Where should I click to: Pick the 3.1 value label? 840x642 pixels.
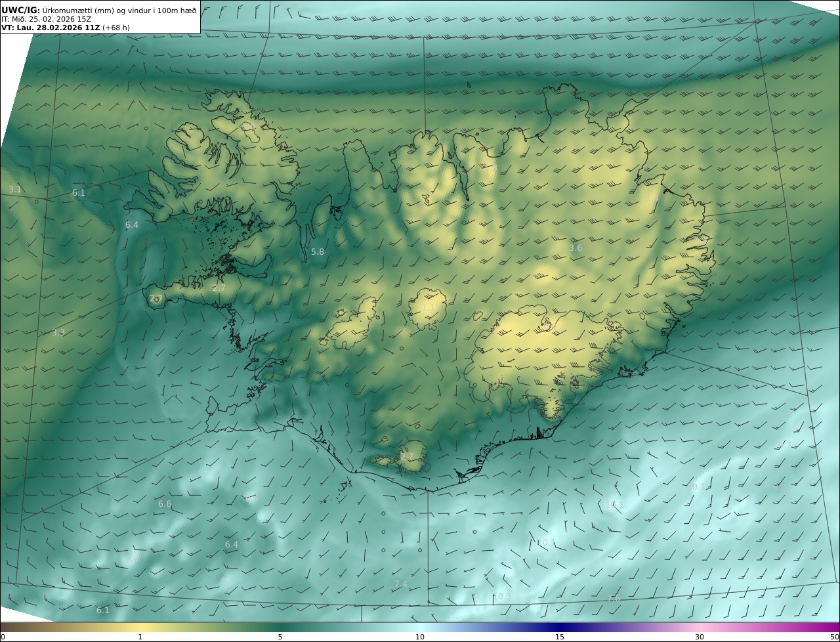click(x=15, y=190)
